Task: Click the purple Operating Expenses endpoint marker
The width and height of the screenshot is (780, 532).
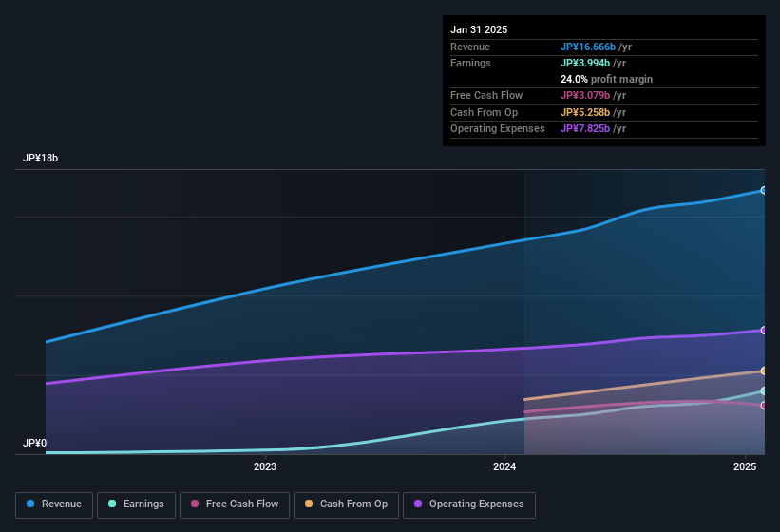Action: pyautogui.click(x=764, y=331)
